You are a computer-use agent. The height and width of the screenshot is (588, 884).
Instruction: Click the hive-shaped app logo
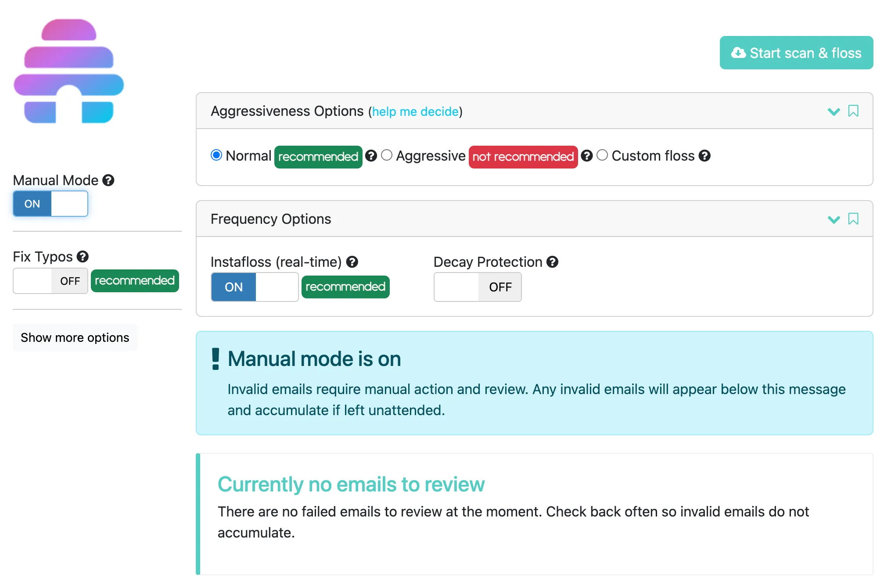[69, 71]
